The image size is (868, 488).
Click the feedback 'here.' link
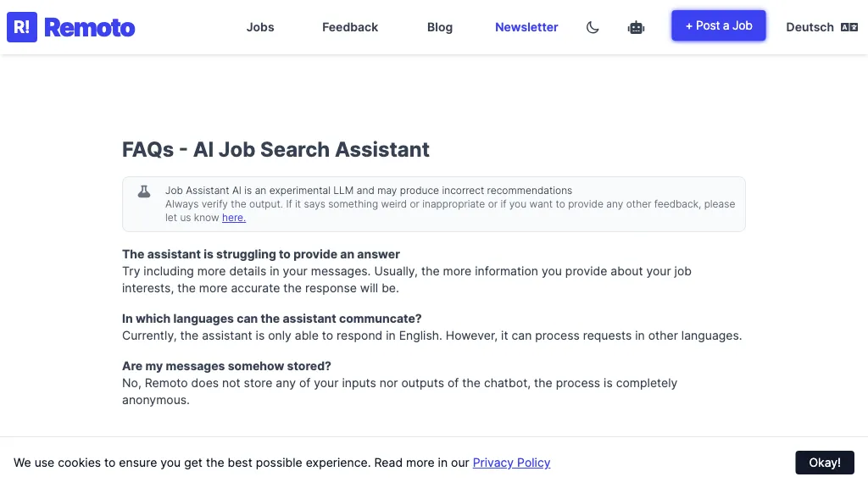[x=233, y=217]
